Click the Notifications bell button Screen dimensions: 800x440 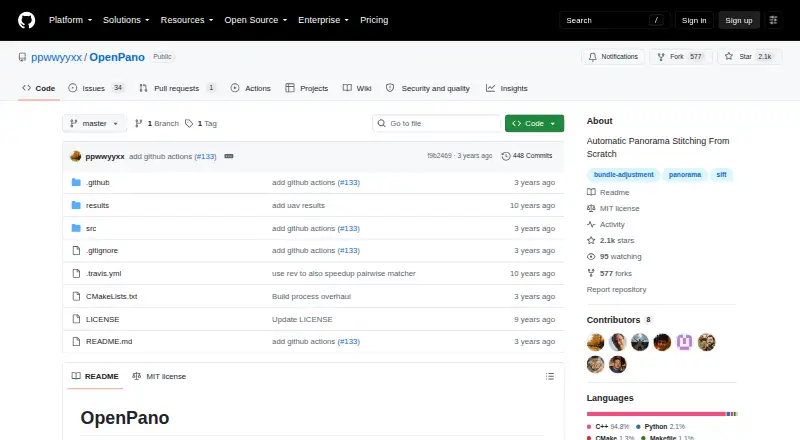pos(613,57)
